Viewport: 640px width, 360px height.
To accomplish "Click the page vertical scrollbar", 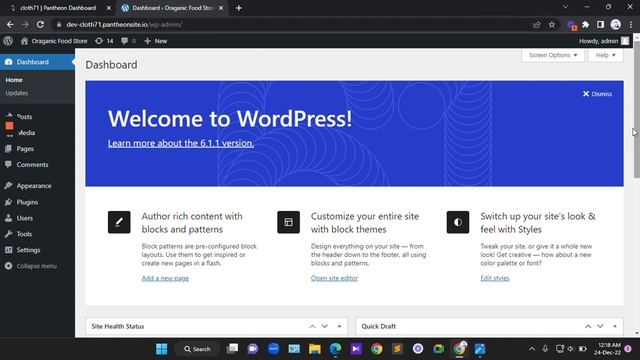I will [637, 109].
